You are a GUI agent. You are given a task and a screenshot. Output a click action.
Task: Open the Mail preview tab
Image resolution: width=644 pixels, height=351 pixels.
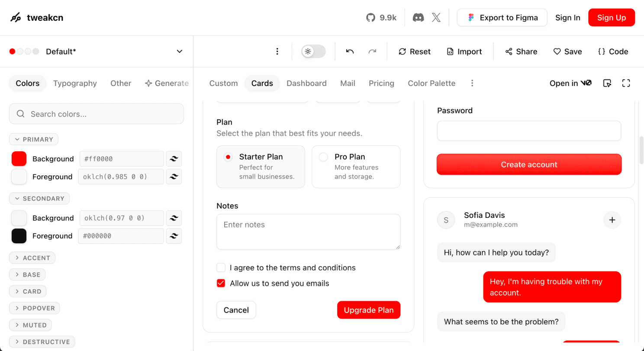pos(348,83)
